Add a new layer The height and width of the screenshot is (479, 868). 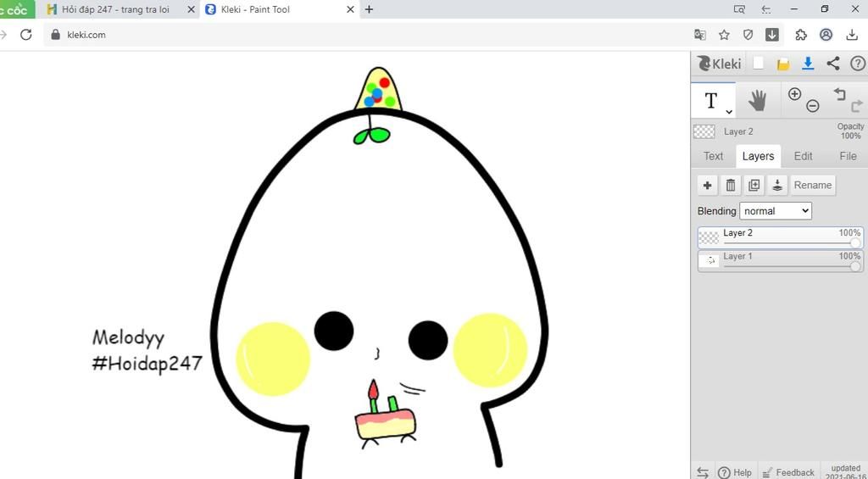(707, 186)
